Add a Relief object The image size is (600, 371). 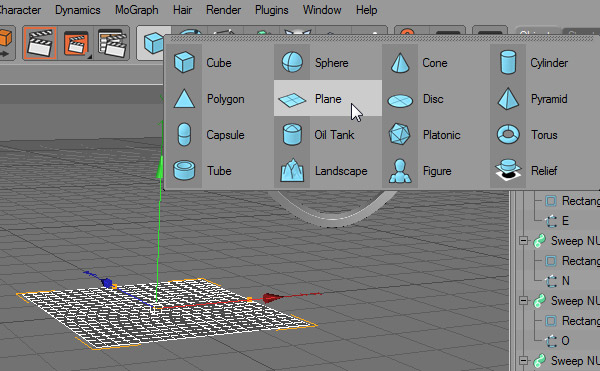545,170
